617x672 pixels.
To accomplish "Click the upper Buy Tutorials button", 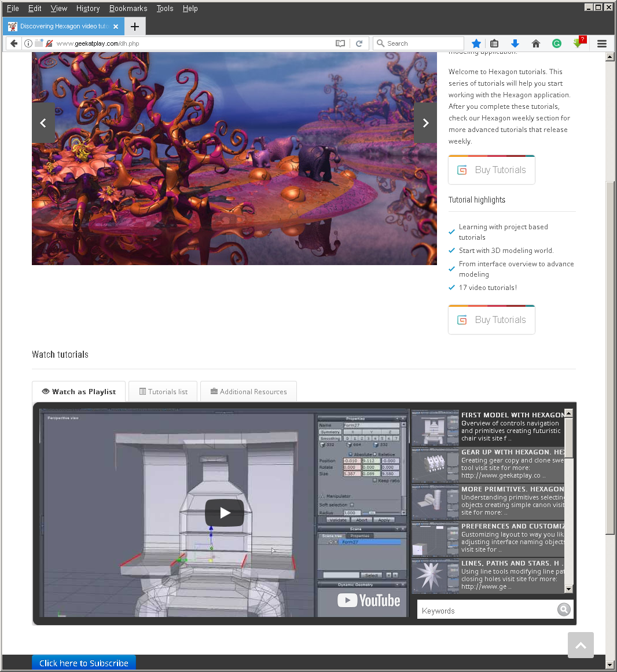I will pos(491,170).
